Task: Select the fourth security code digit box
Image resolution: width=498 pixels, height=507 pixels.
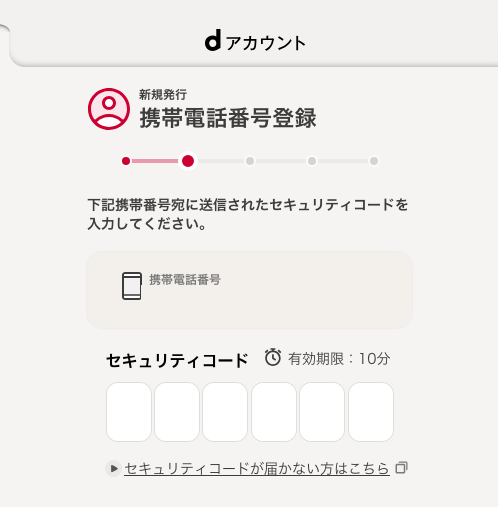Action: [x=274, y=412]
